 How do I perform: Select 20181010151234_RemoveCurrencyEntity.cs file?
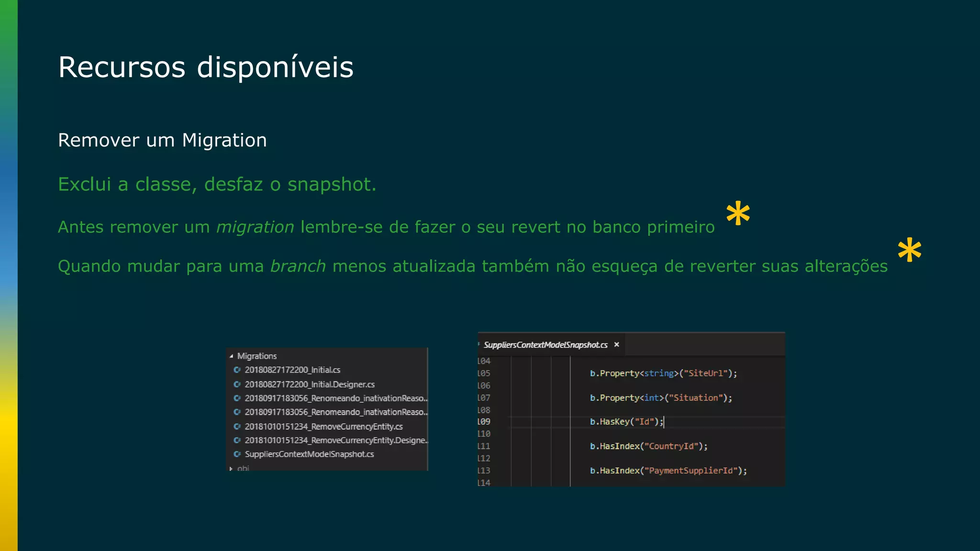click(x=323, y=426)
